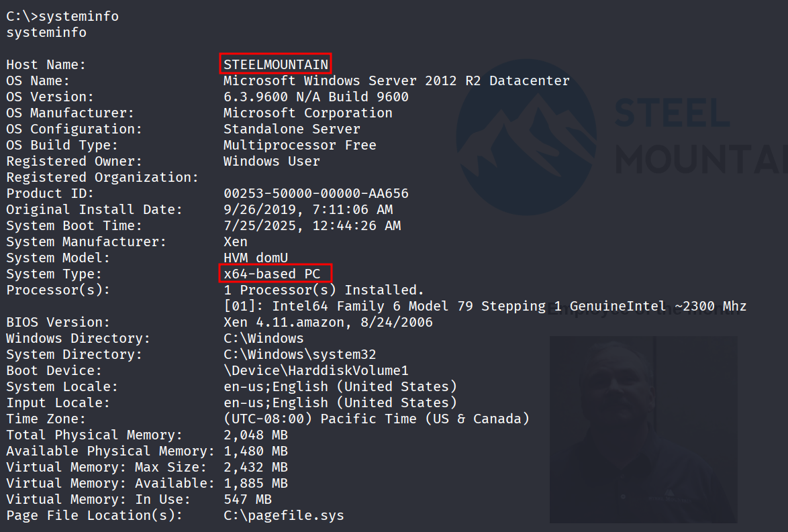
Task: Click the Intel64 Family 6 processor line
Action: pyautogui.click(x=485, y=307)
